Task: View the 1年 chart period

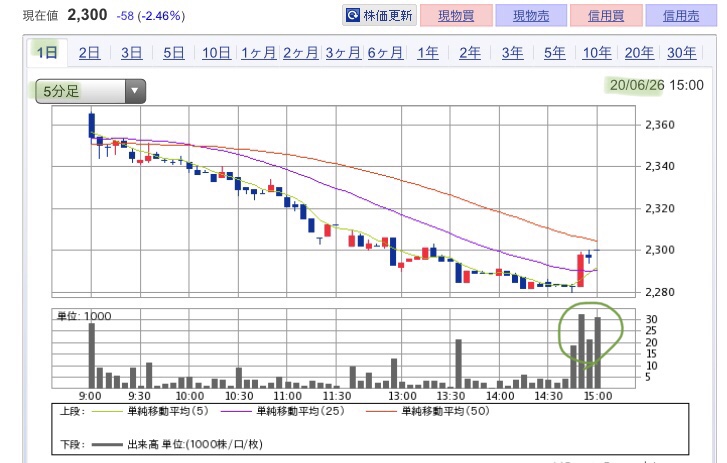Action: [x=427, y=53]
